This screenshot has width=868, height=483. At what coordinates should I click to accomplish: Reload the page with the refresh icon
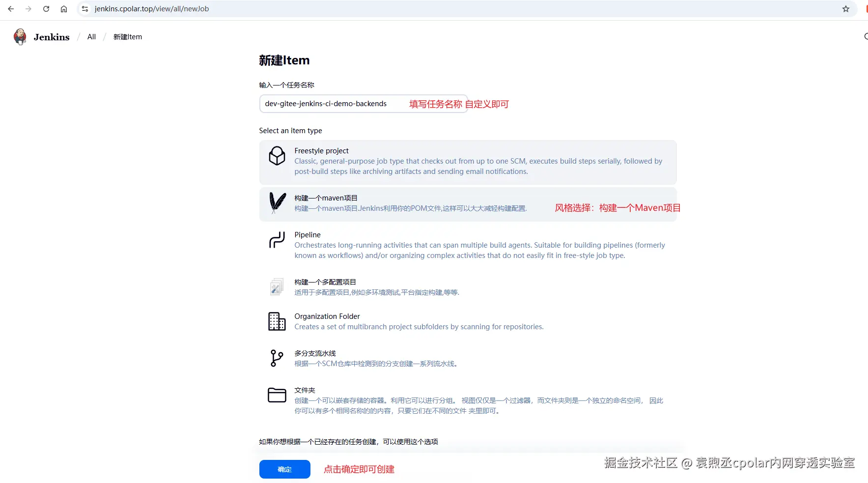coord(46,9)
